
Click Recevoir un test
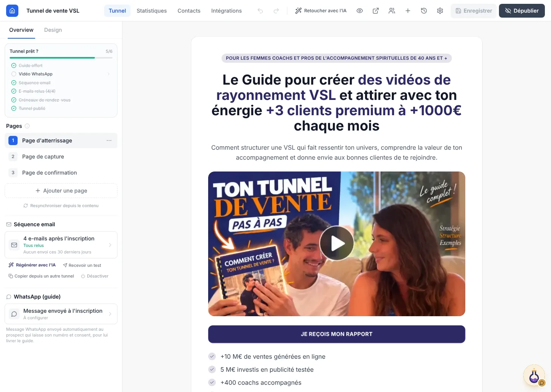82,265
